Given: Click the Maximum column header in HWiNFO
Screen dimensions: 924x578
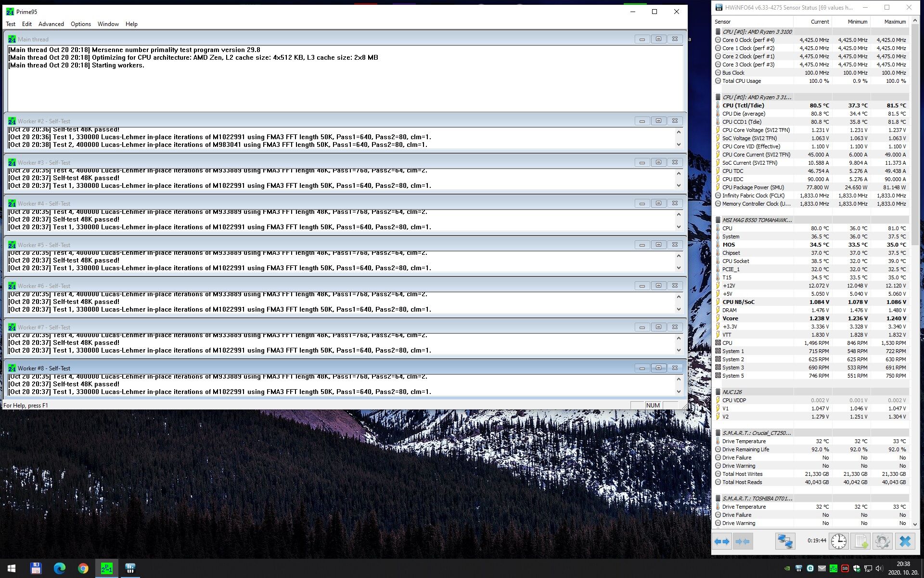Looking at the screenshot, I should click(895, 22).
